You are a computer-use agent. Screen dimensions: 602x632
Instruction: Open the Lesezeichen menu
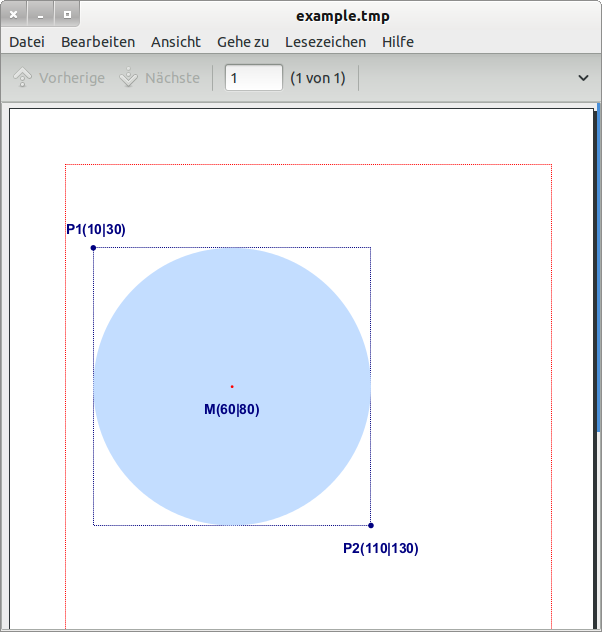[x=325, y=42]
